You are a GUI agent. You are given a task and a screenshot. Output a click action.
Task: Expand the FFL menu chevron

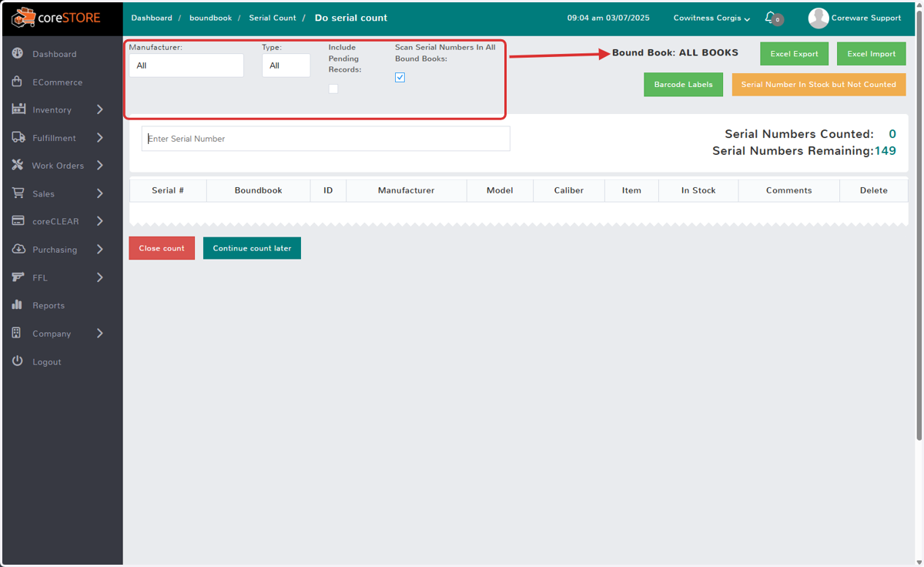[100, 277]
